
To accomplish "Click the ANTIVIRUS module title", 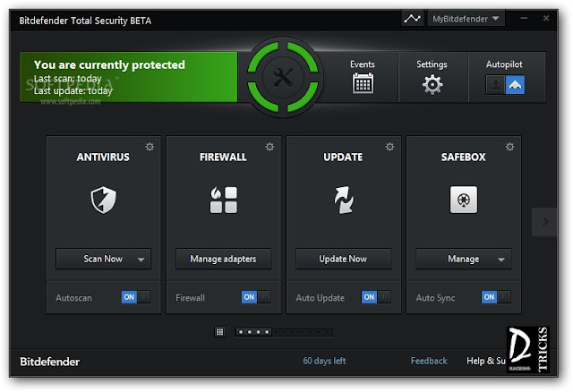I will pos(103,158).
